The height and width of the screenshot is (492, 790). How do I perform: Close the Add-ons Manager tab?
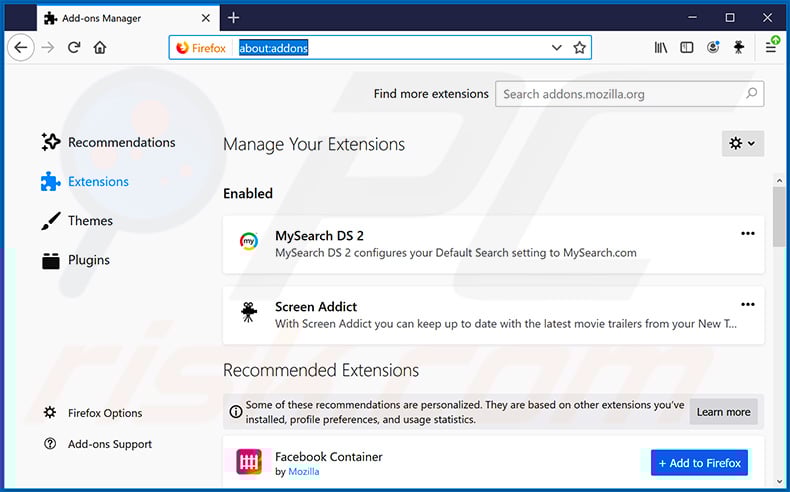[x=206, y=18]
